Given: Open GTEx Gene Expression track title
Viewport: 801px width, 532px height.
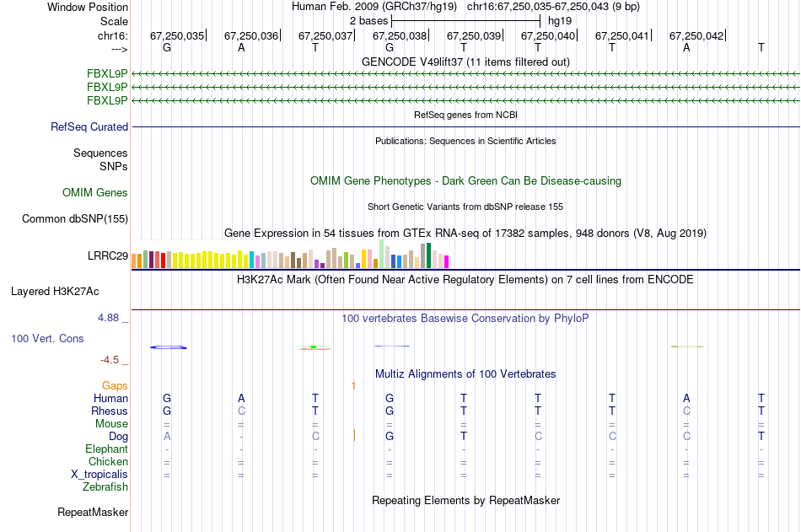Looking at the screenshot, I should pyautogui.click(x=465, y=233).
